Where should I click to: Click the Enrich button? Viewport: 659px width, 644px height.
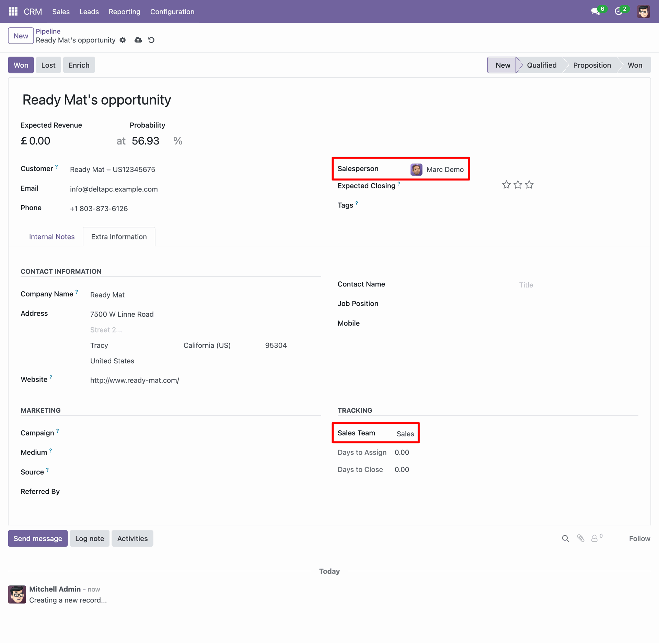pyautogui.click(x=79, y=65)
